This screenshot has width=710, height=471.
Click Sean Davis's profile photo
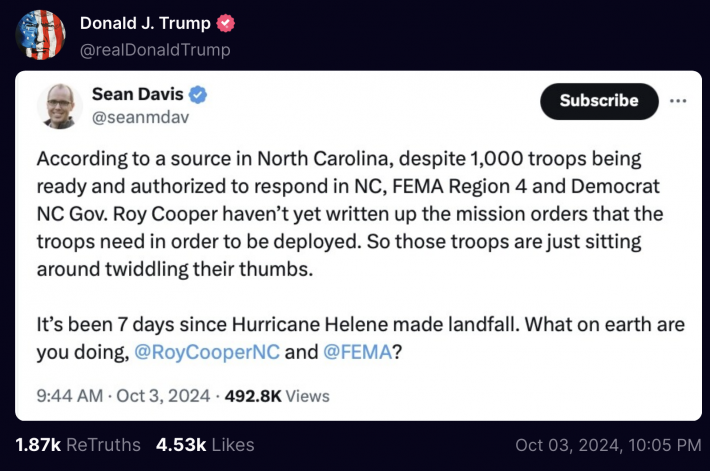coord(60,106)
